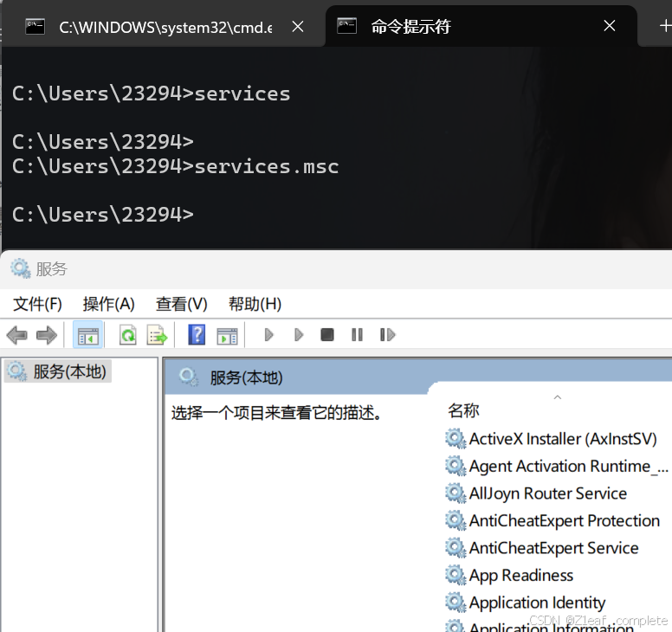The height and width of the screenshot is (632, 672).
Task: Select AntiCheatExpert Service row
Action: click(x=553, y=548)
